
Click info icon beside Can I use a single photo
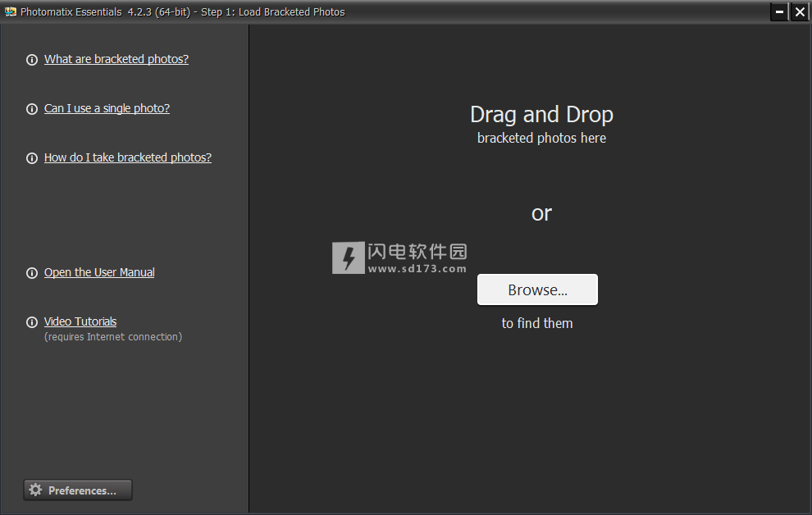pos(32,109)
